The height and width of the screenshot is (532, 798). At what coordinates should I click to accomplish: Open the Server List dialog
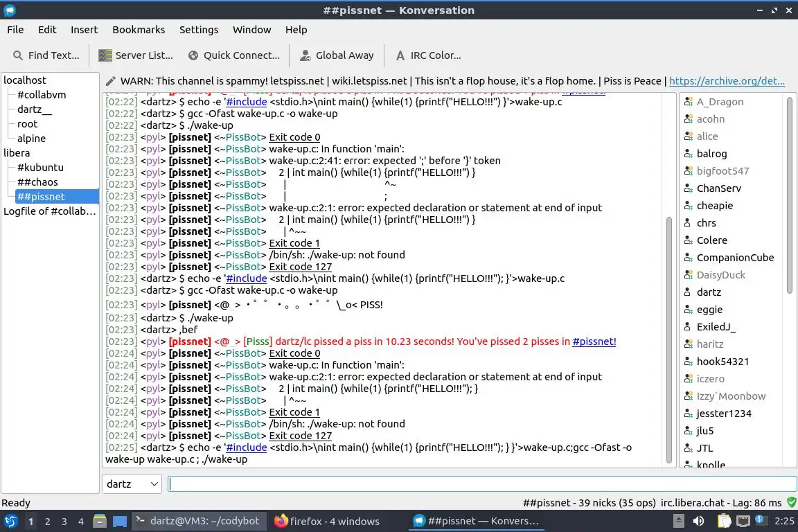coord(135,55)
